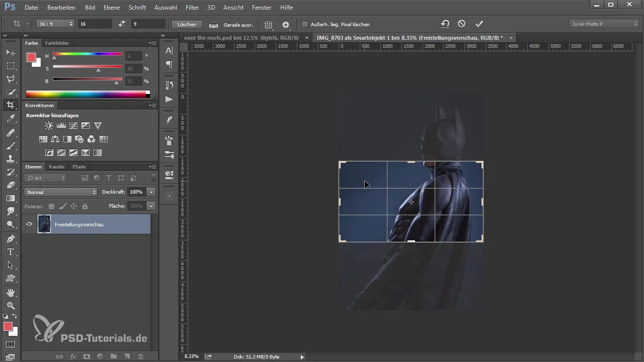Add a Levels adjustment
This screenshot has height=362, width=644.
pos(61,126)
